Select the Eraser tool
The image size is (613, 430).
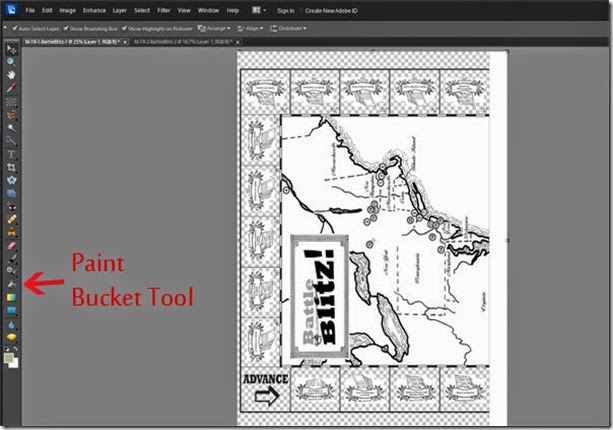tap(11, 246)
